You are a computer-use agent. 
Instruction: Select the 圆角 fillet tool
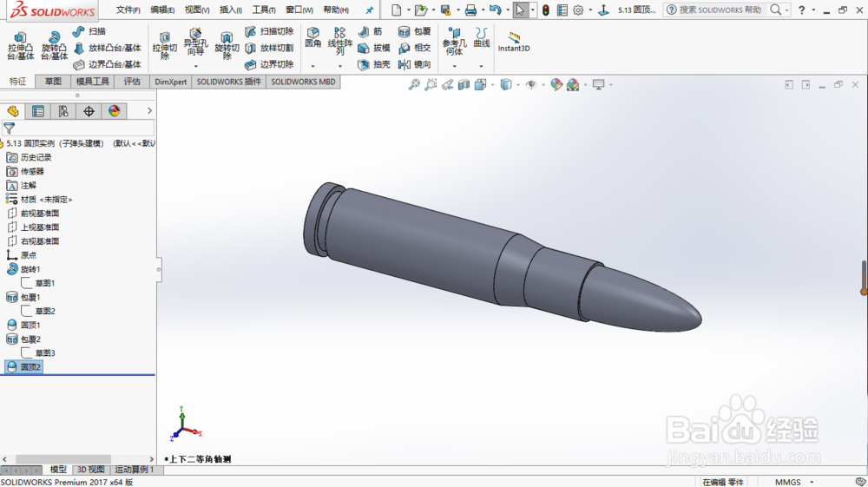coord(312,37)
